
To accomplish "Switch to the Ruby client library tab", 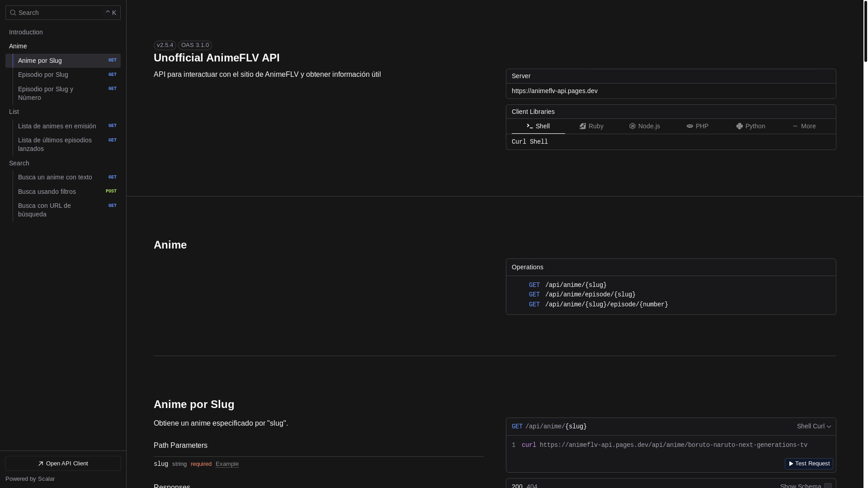I will coord(591,126).
